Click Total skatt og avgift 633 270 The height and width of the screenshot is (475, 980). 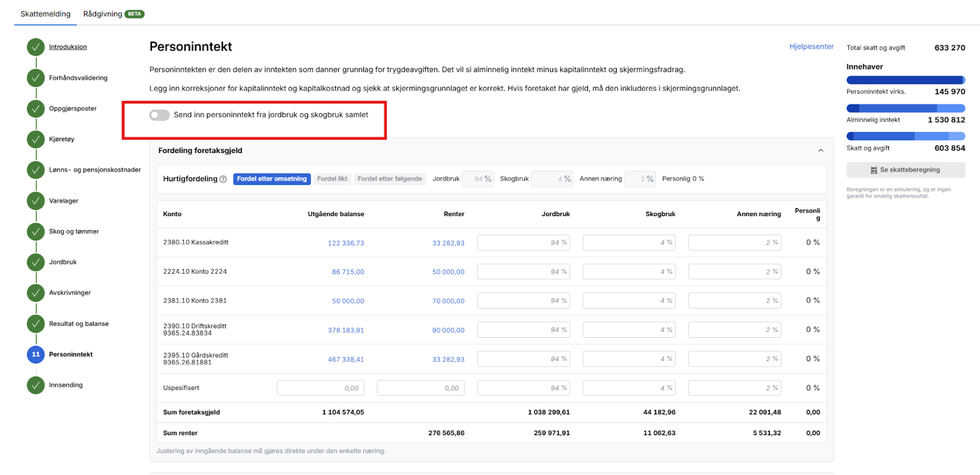(950, 48)
